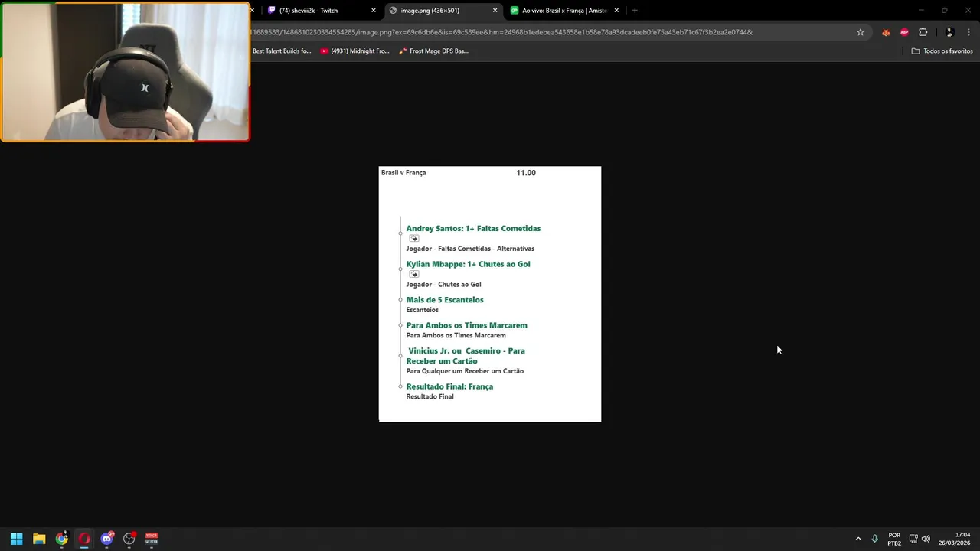Close the Brasil x França tab

pos(616,11)
